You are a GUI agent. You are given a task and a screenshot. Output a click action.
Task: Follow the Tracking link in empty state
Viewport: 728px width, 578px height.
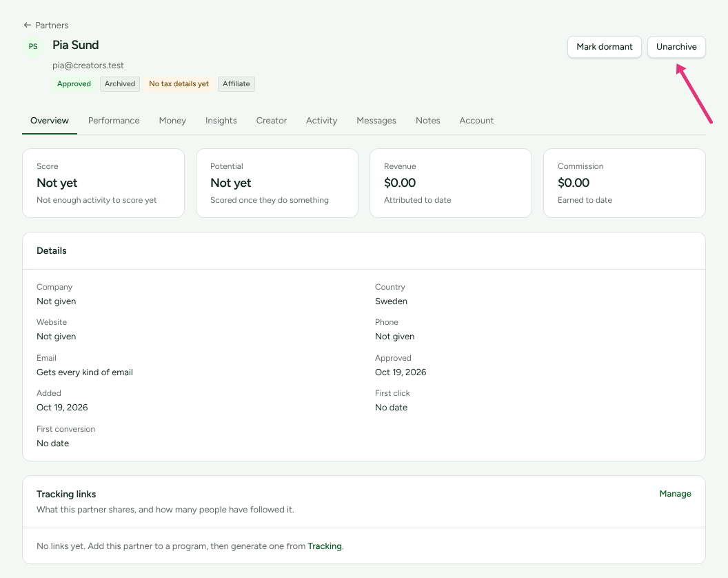click(325, 546)
